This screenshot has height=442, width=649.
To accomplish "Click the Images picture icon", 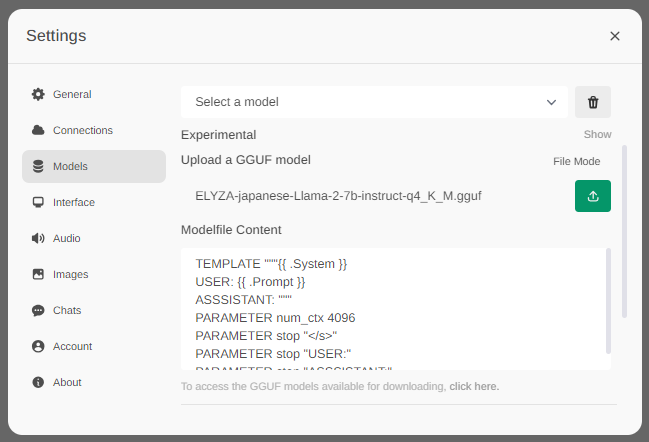I will [x=38, y=274].
